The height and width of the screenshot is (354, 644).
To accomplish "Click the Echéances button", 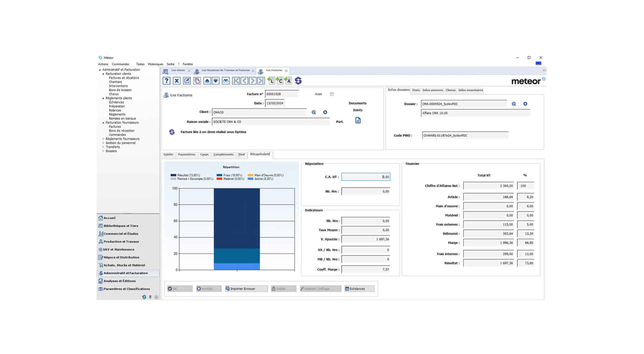I will point(359,289).
